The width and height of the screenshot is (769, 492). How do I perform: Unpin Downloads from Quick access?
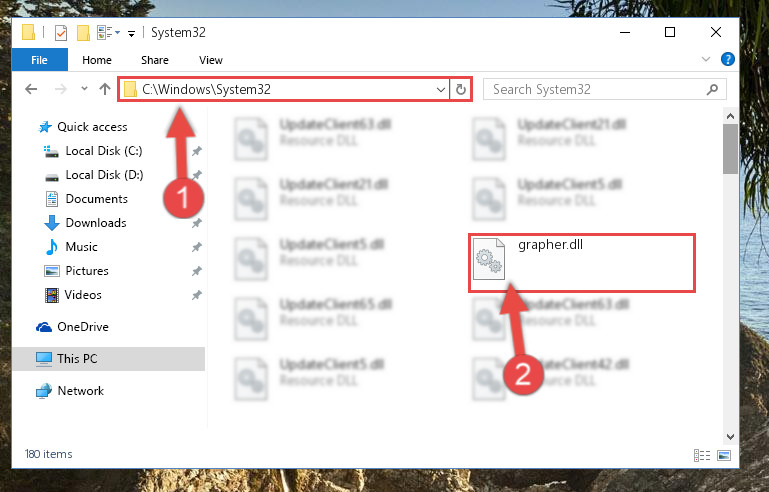tap(197, 223)
